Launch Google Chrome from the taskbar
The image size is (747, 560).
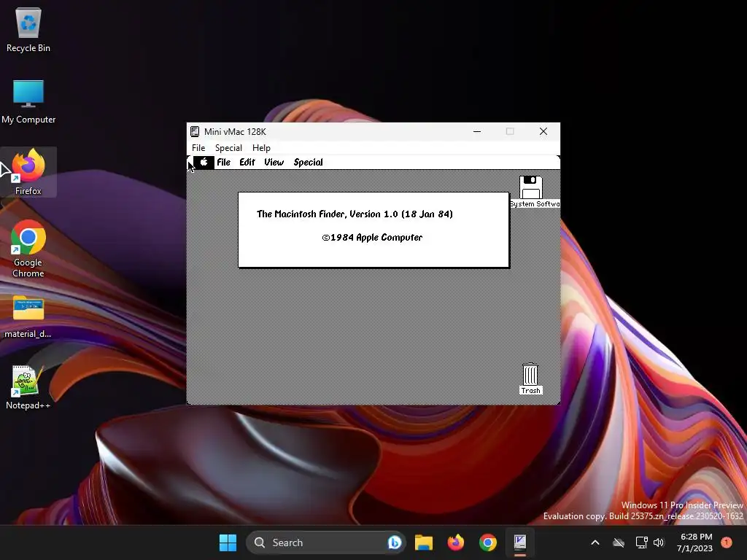[x=488, y=542]
